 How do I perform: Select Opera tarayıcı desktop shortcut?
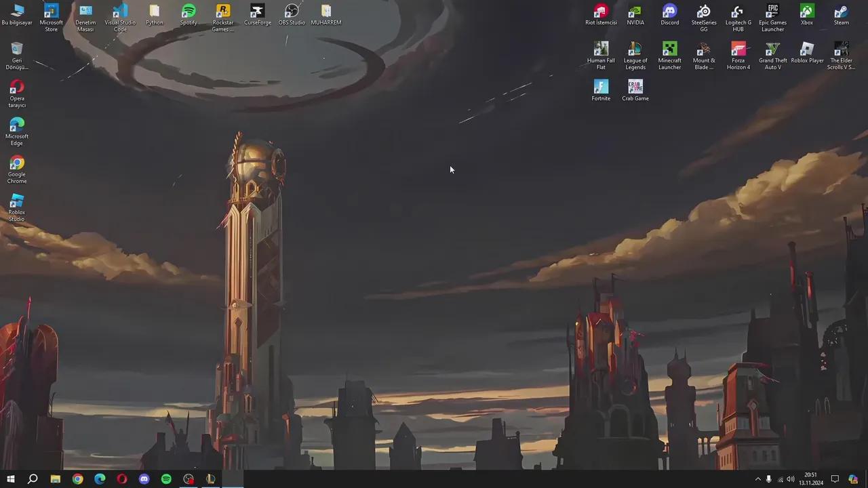point(17,94)
